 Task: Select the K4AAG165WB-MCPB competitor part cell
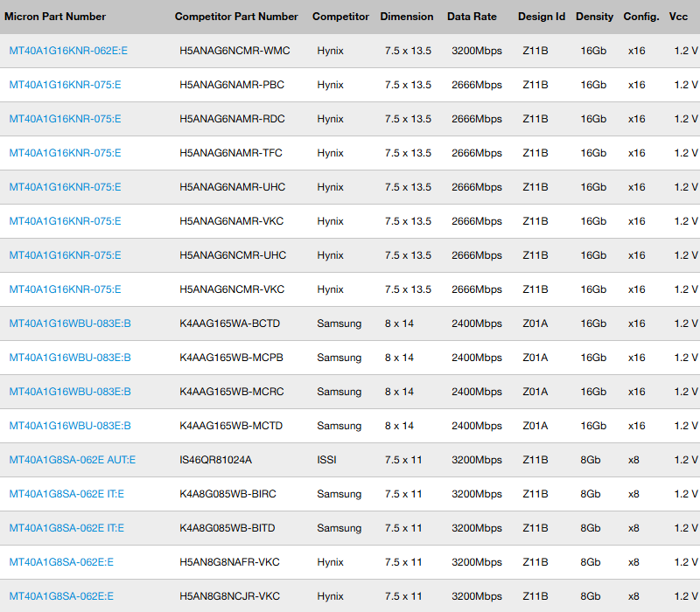(x=231, y=358)
